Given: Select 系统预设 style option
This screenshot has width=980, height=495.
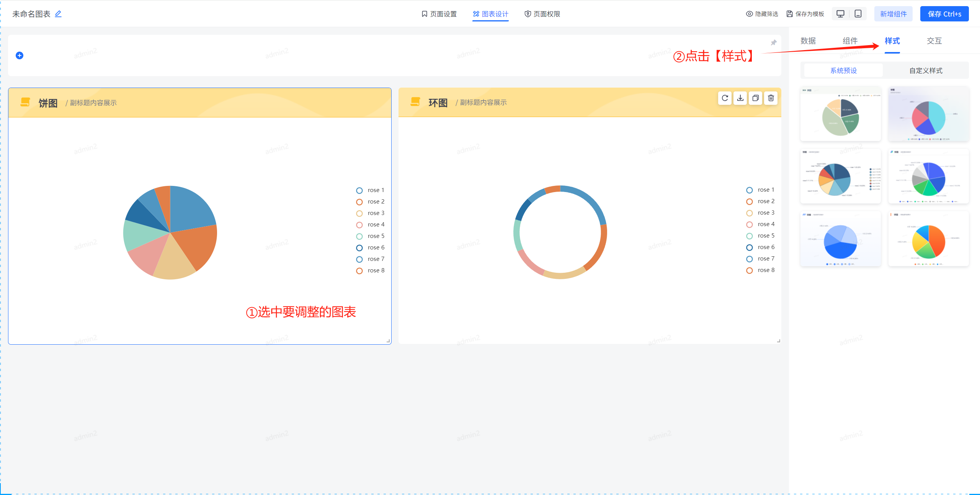Looking at the screenshot, I should (x=843, y=70).
